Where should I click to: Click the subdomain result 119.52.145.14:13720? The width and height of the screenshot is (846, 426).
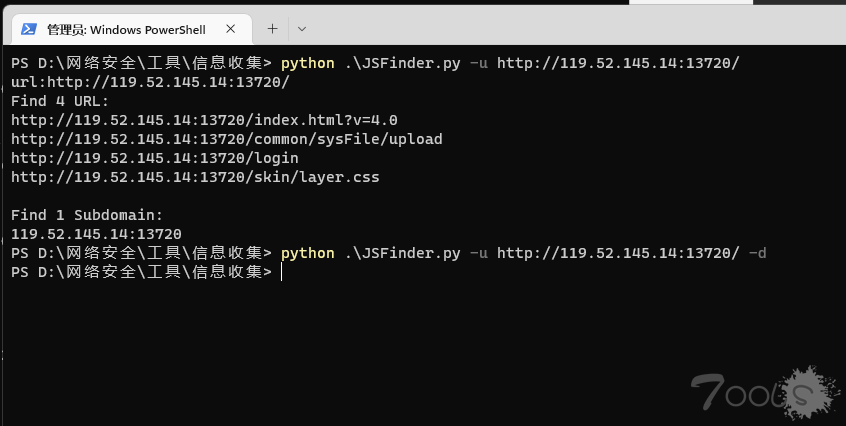click(96, 234)
